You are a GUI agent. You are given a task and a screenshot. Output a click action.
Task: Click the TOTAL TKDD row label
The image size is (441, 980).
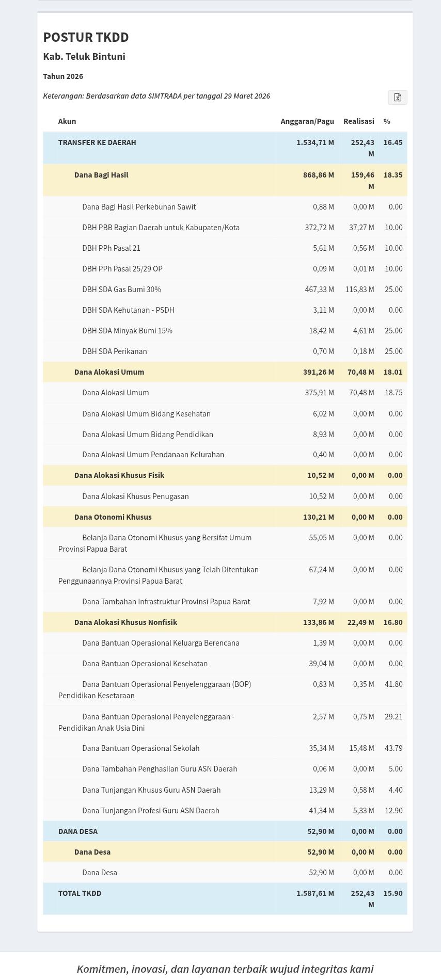[x=80, y=893]
